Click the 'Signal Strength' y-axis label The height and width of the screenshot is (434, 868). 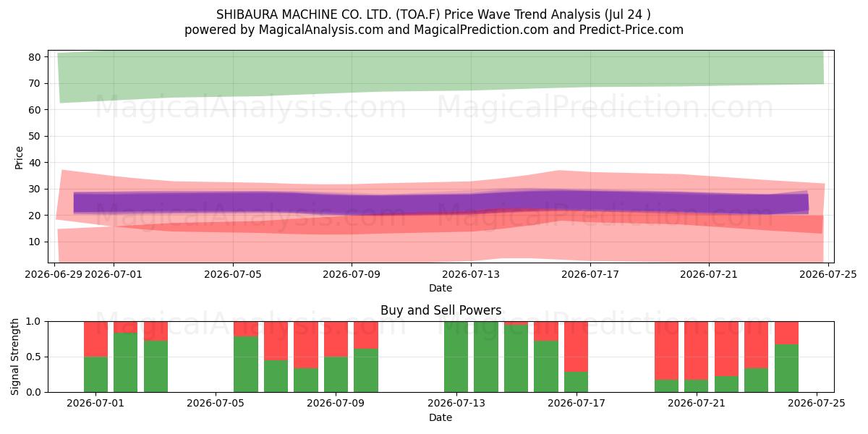tap(15, 357)
